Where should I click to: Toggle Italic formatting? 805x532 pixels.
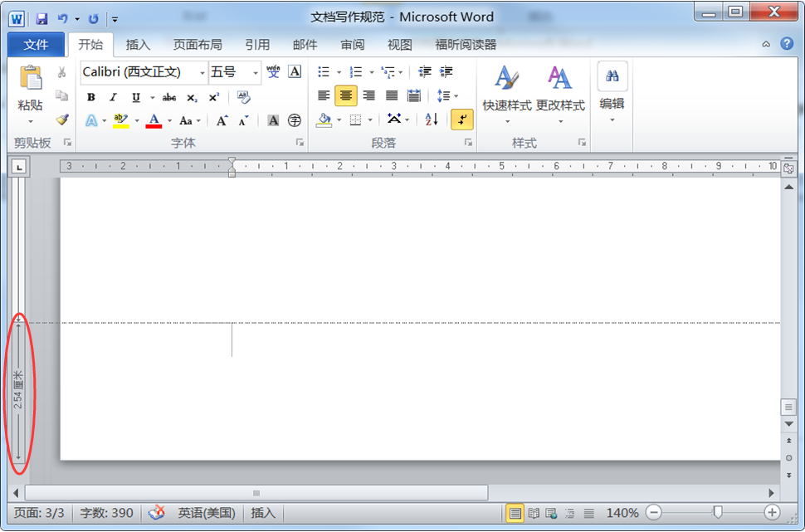[x=113, y=97]
